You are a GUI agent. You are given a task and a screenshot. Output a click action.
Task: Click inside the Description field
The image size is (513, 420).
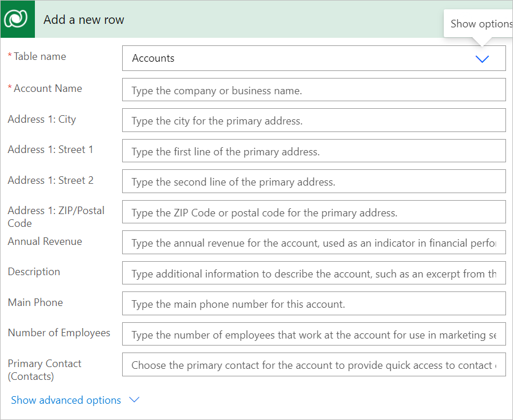pyautogui.click(x=314, y=273)
